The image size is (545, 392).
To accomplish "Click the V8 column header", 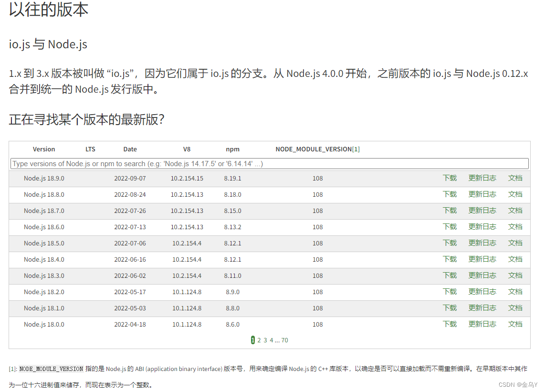I will (x=187, y=149).
